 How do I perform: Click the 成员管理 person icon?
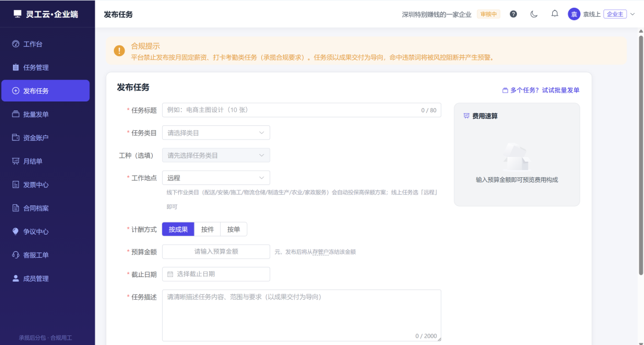pos(16,278)
